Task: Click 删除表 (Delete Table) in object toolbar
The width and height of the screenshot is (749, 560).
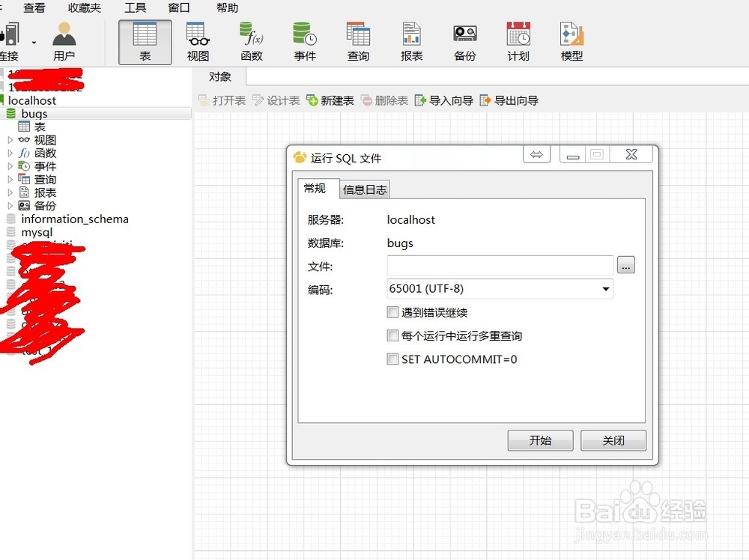Action: pos(384,100)
